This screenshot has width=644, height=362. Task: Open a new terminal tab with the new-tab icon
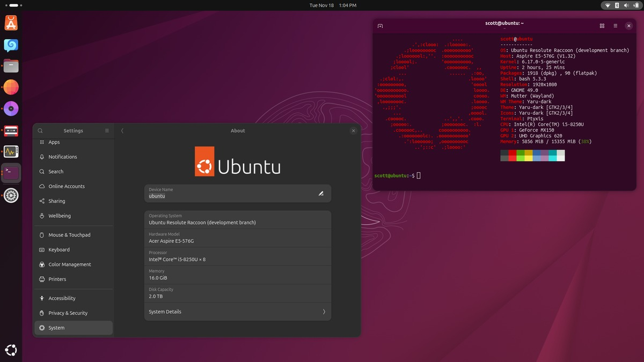pyautogui.click(x=380, y=25)
